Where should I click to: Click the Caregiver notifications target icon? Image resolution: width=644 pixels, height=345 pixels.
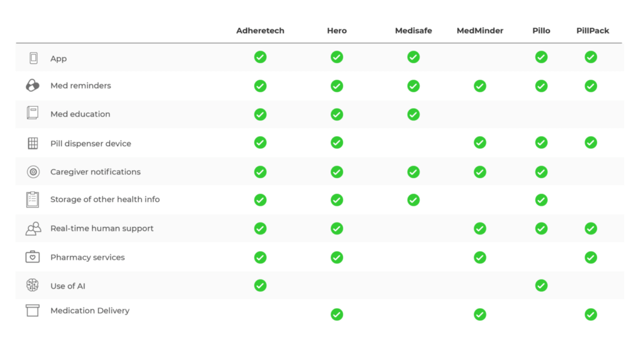(x=33, y=172)
